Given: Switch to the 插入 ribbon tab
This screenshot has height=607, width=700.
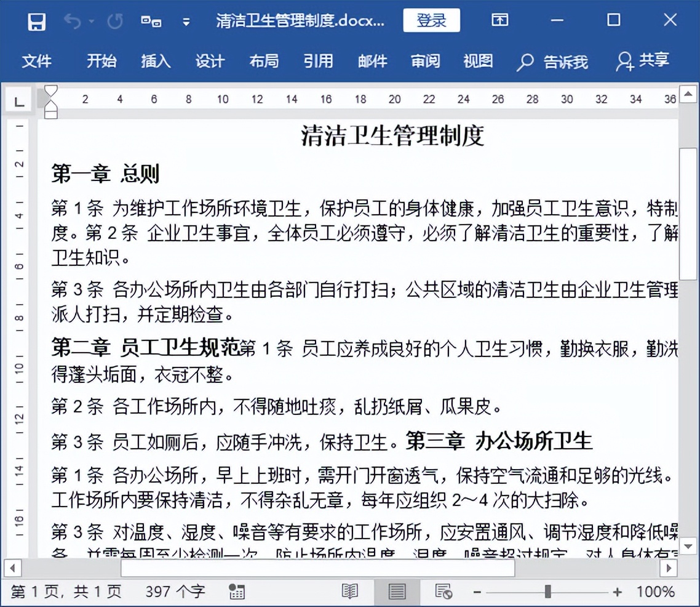Looking at the screenshot, I should [155, 62].
